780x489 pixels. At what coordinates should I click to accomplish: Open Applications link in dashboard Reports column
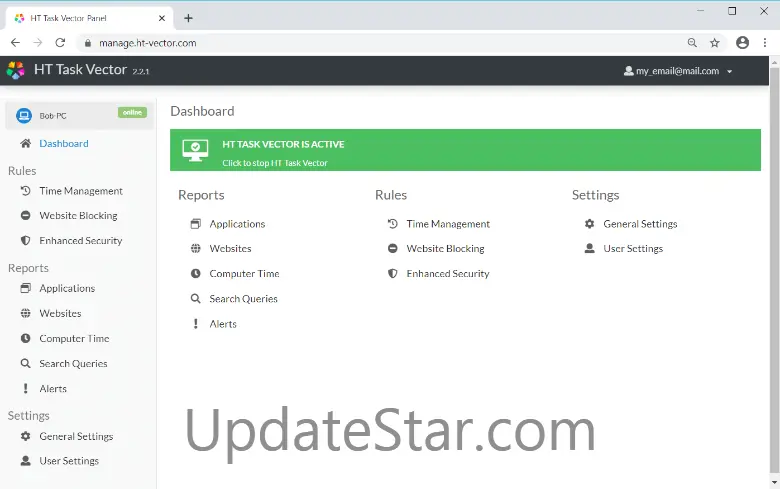(x=237, y=224)
